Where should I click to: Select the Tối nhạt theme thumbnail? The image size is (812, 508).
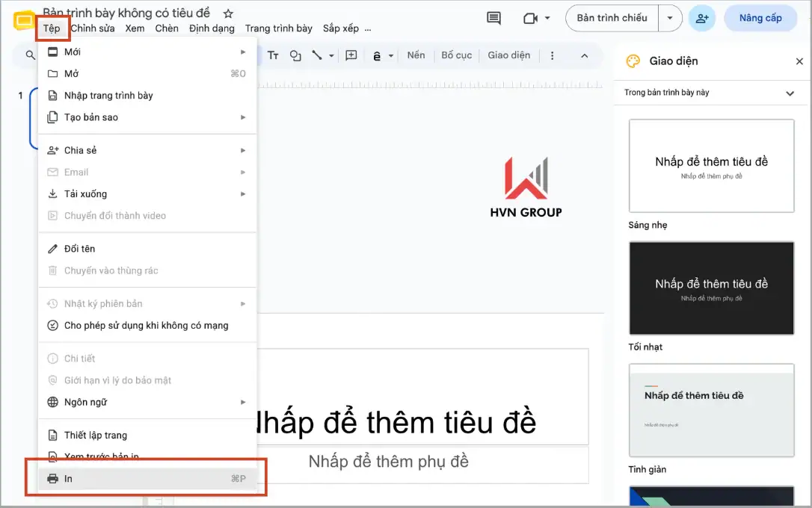click(711, 288)
